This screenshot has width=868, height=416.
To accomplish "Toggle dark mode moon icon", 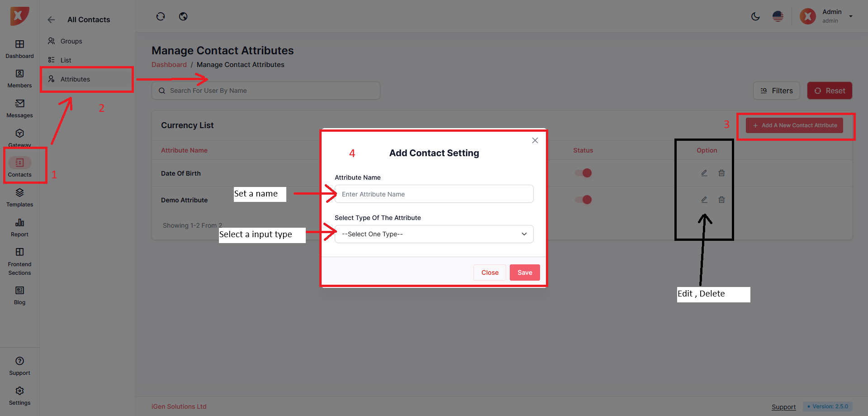I will [755, 17].
